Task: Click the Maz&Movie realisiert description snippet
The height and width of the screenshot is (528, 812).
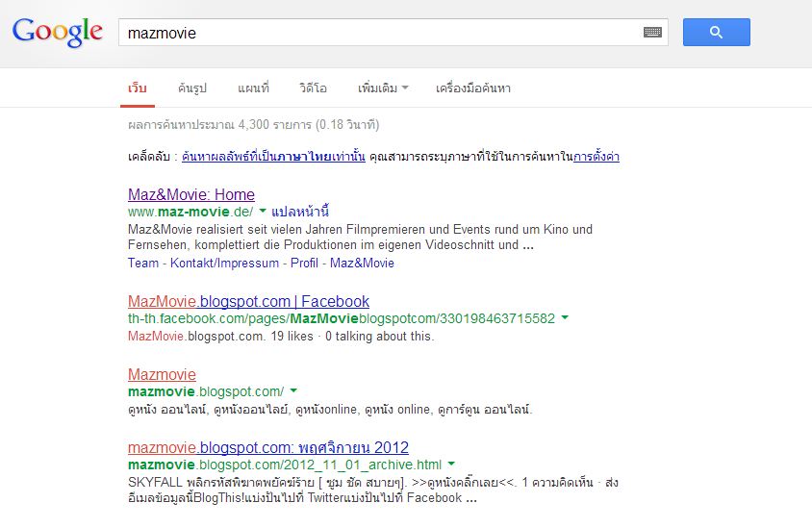Action: 360,238
